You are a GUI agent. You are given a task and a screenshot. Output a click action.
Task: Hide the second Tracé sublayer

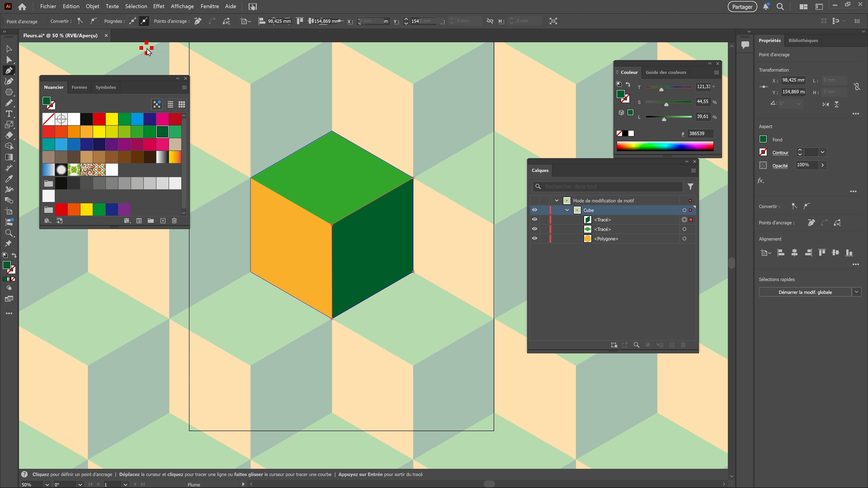(x=535, y=229)
